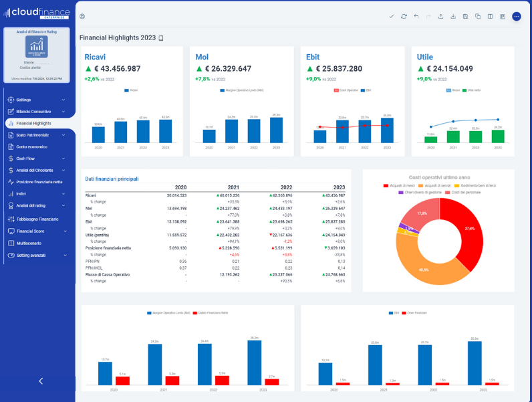Expand the Indici chevron

coord(63,194)
